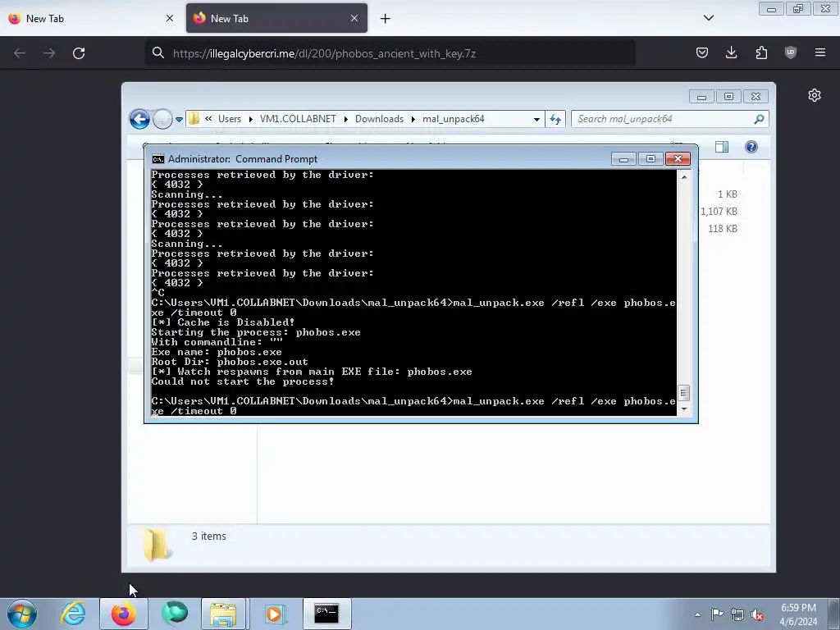The image size is (840, 630).
Task: Open the Firefox extensions menu
Action: coord(761,52)
